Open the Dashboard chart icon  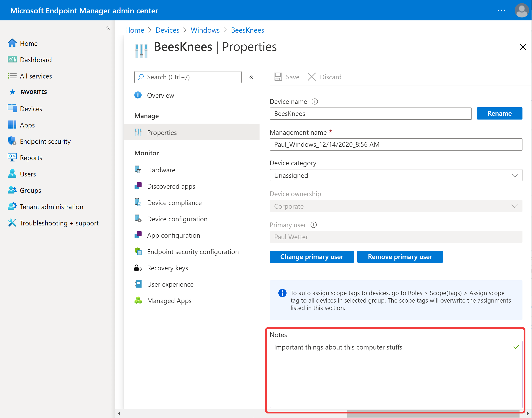12,59
